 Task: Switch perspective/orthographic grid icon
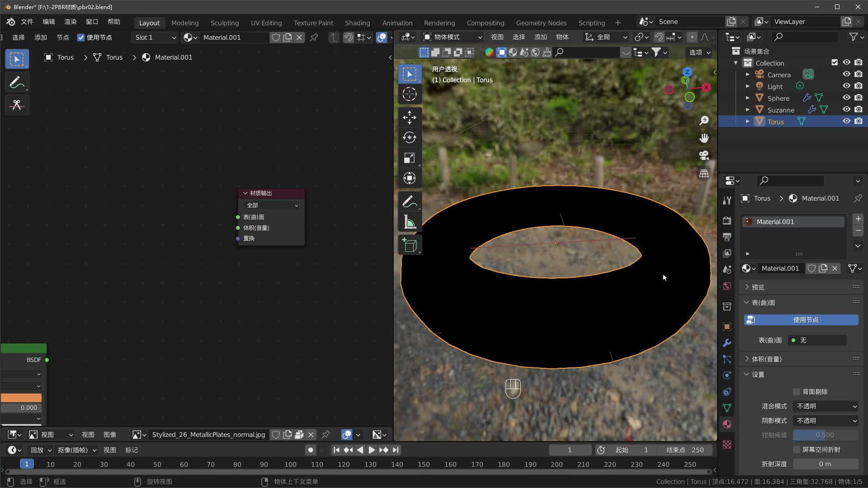click(x=704, y=173)
